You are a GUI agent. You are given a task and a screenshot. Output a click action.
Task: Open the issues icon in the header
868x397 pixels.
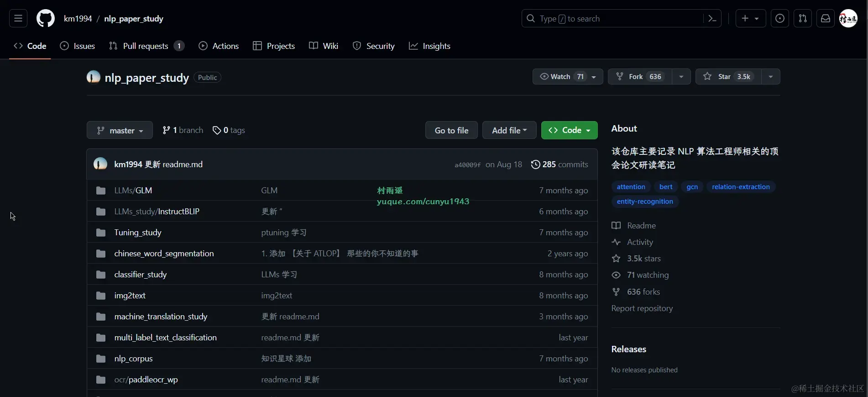pyautogui.click(x=780, y=19)
